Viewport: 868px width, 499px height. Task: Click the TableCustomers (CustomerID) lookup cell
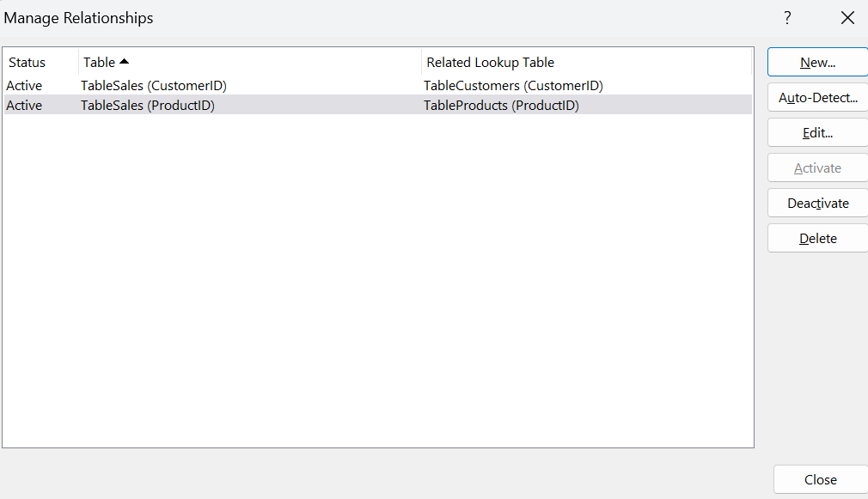click(x=513, y=86)
